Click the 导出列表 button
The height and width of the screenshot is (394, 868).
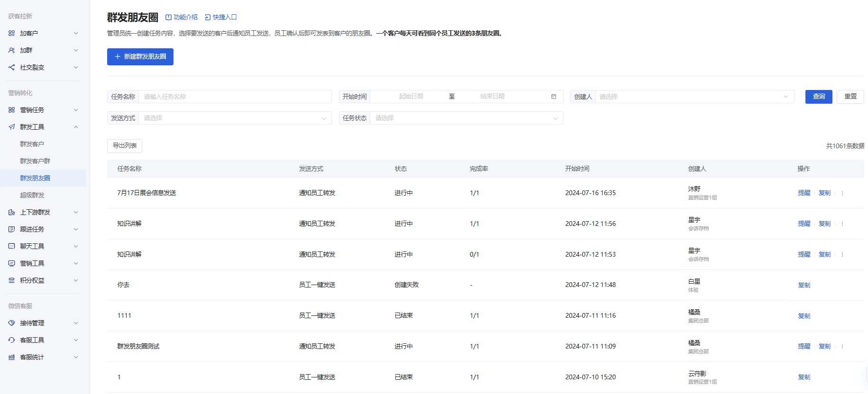(x=125, y=146)
